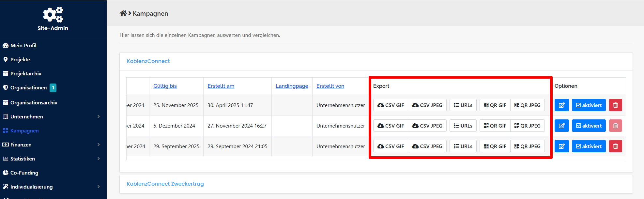Toggle aktiviert on the third campaign
The width and height of the screenshot is (644, 199).
589,146
